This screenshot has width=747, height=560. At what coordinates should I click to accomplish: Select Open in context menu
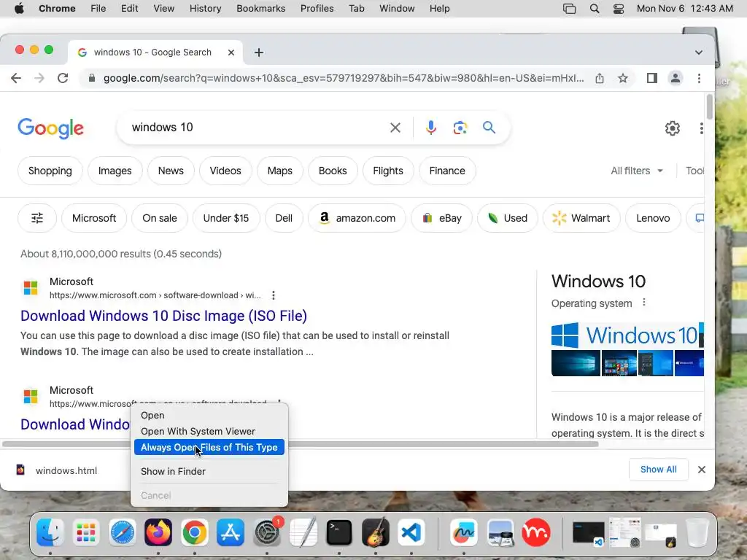click(209, 415)
